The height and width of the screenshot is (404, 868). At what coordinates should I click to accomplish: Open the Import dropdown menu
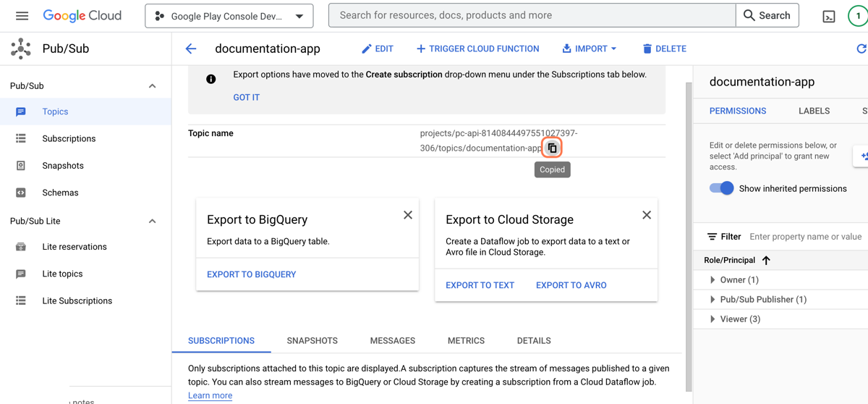tap(590, 49)
